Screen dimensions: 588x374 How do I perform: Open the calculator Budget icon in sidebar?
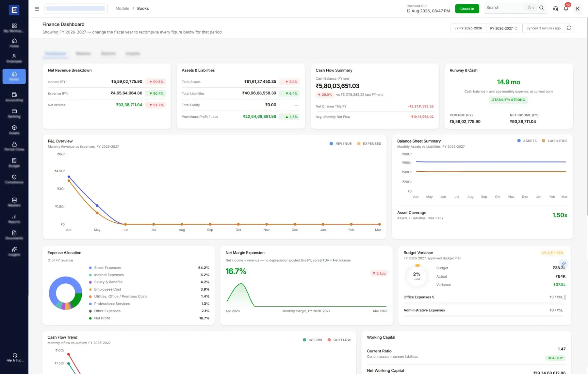point(14,161)
